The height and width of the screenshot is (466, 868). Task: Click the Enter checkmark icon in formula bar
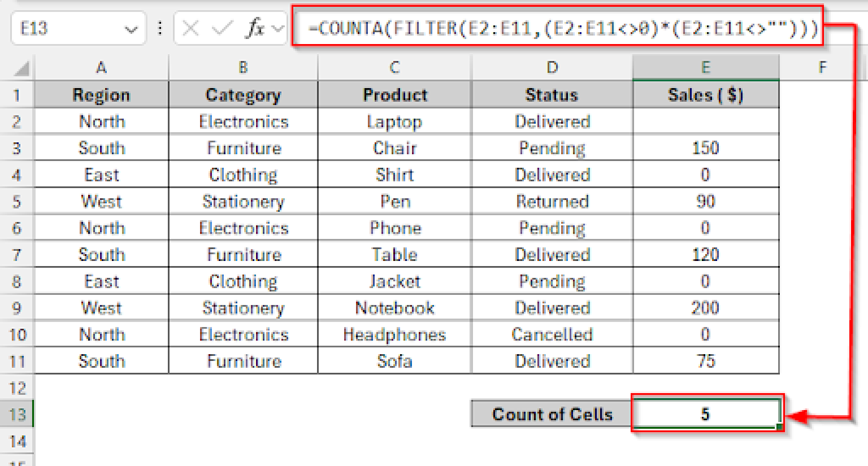pyautogui.click(x=222, y=28)
